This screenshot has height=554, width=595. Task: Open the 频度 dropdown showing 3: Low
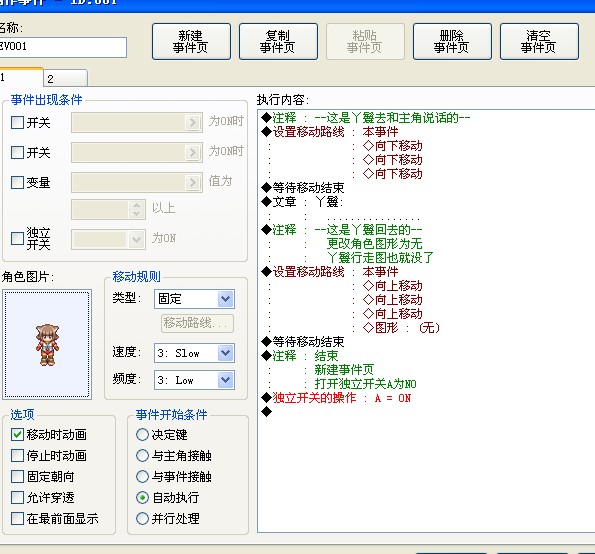tap(194, 380)
